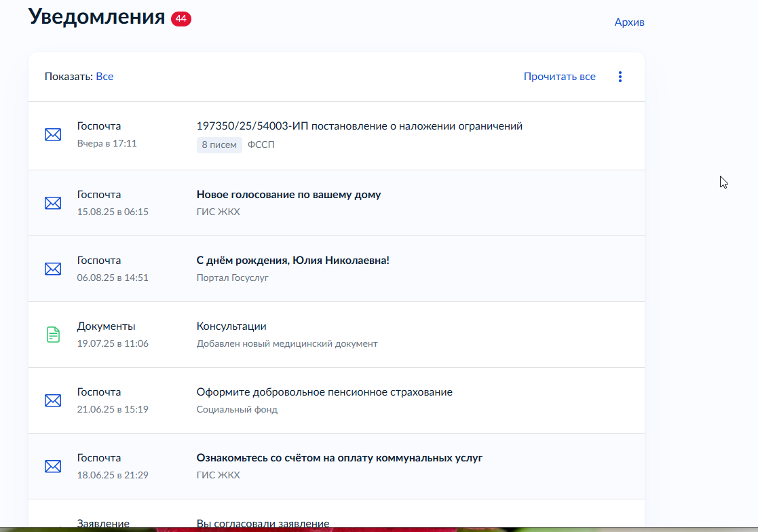The height and width of the screenshot is (532, 758).
Task: Click timestamp 18.06.25 в 21:29
Action: pos(113,475)
